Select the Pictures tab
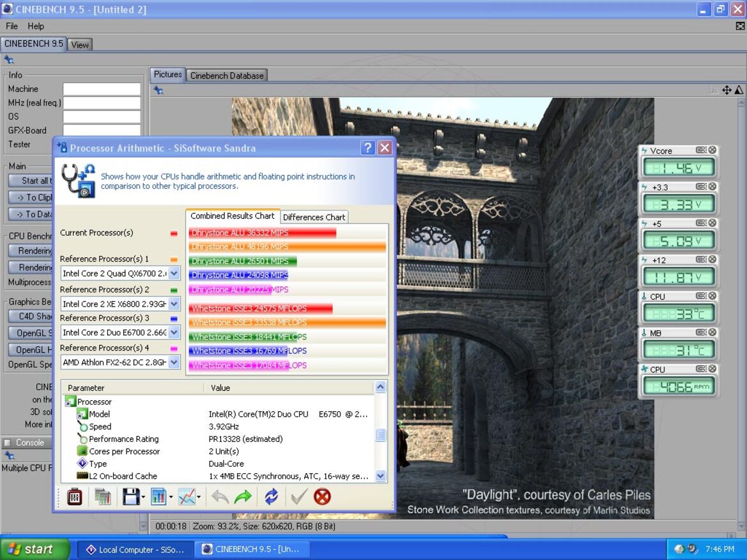 click(167, 74)
